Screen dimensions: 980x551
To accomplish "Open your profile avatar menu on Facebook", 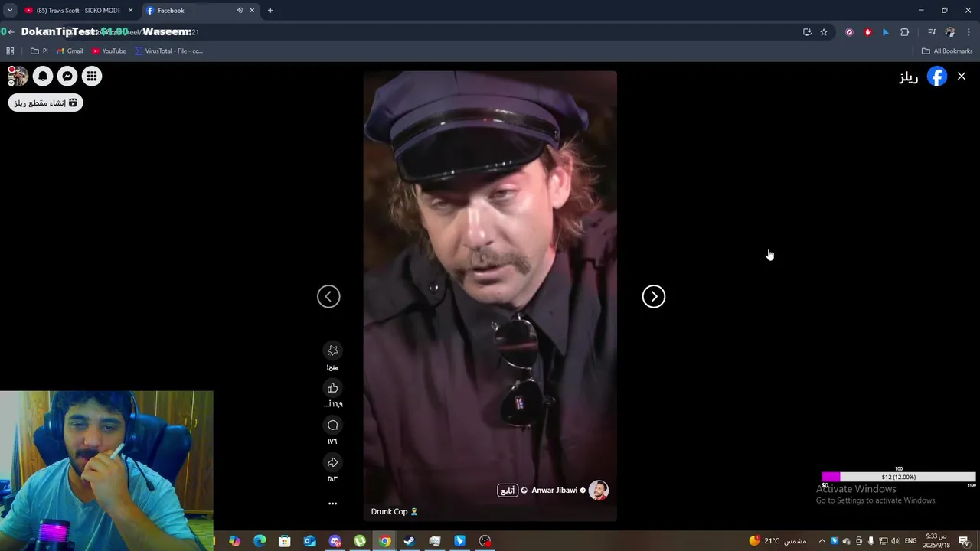I will (18, 76).
